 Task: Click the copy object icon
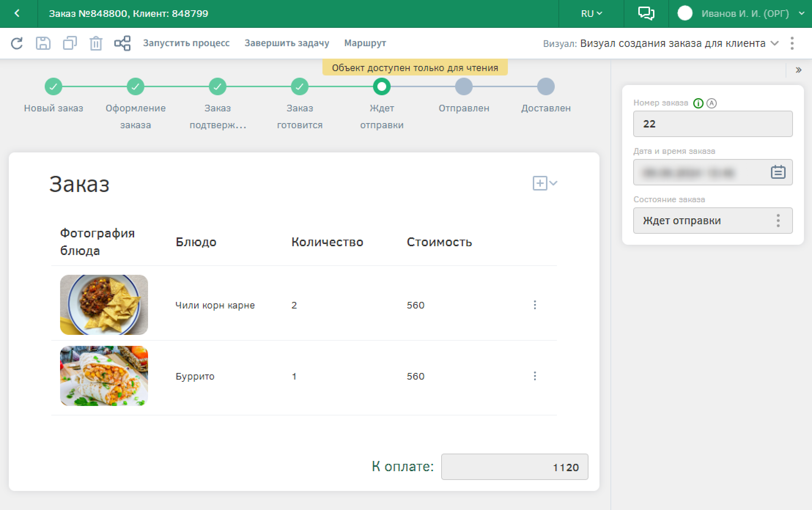click(70, 43)
